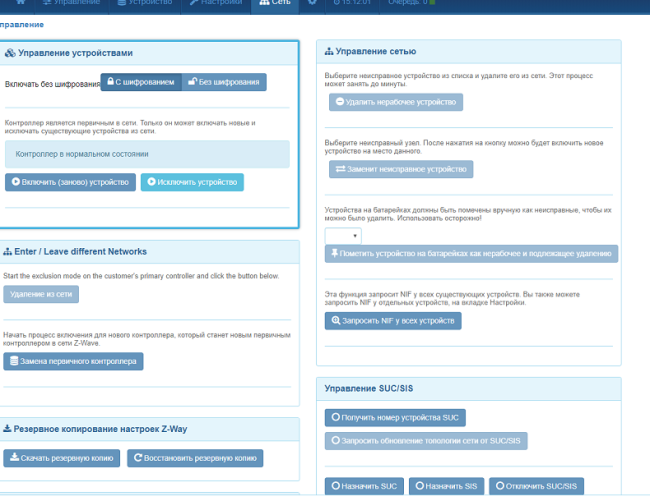Image resolution: width=650 pixels, height=501 pixels.
Task: Click 'Заменит неисправное устройство' swap button
Action: 401,169
